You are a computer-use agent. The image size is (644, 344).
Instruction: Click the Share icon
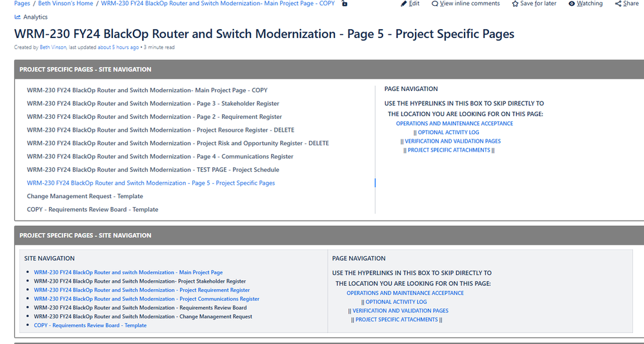point(618,4)
